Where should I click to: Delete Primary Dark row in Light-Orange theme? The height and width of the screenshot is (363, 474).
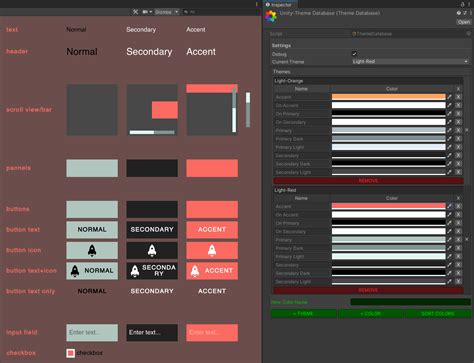(459, 139)
